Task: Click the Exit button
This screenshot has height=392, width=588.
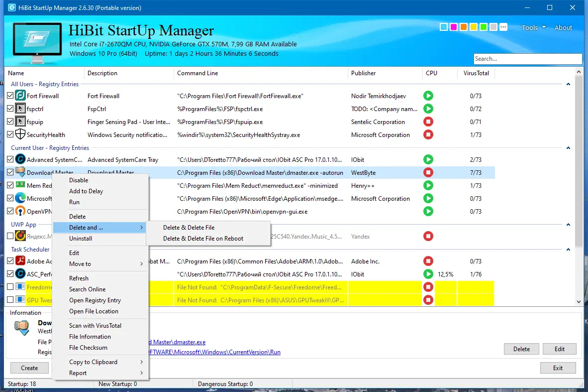Action: click(558, 368)
